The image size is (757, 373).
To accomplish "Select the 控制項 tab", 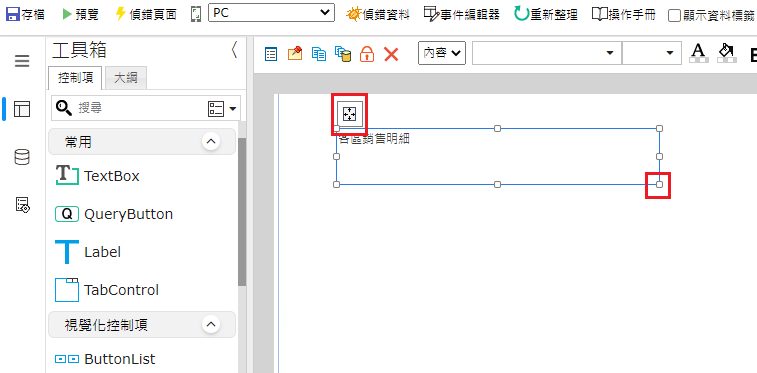I will [75, 78].
